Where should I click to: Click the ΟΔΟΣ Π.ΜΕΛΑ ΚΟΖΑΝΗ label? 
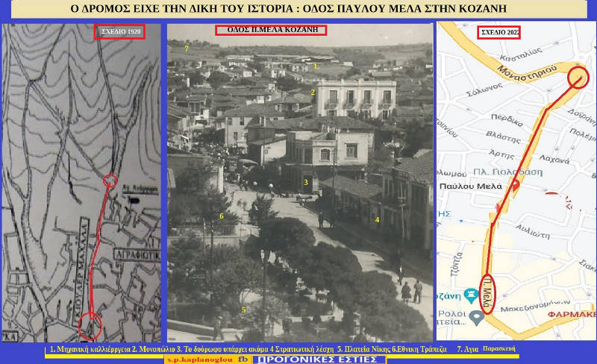click(266, 31)
